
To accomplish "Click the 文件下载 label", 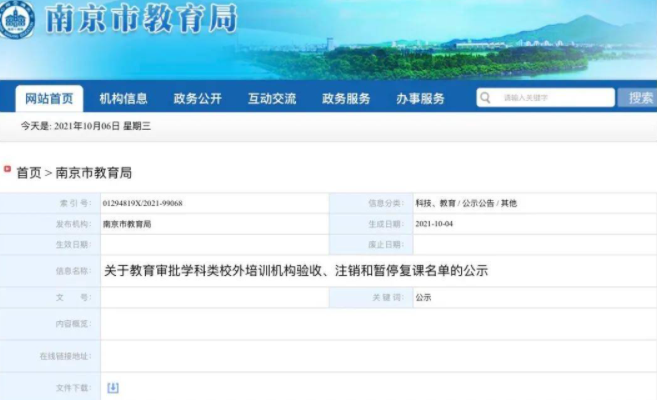I will (x=73, y=388).
